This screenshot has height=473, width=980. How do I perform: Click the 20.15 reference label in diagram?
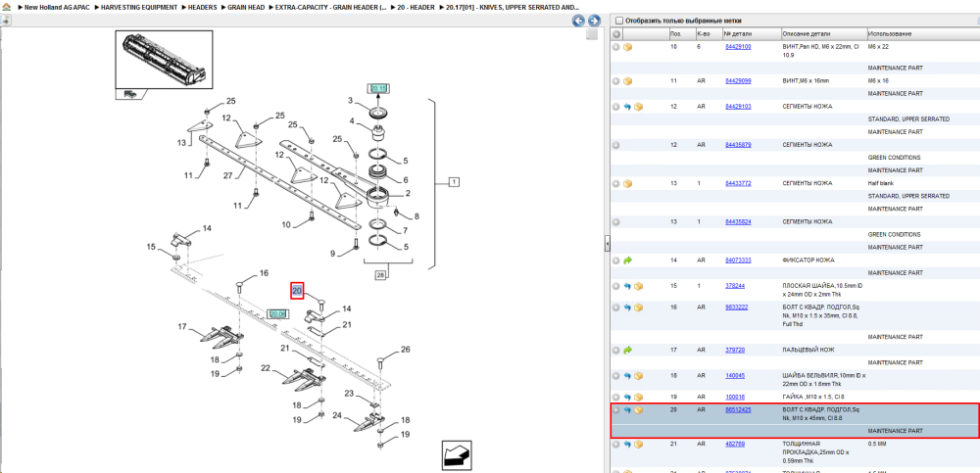click(378, 89)
